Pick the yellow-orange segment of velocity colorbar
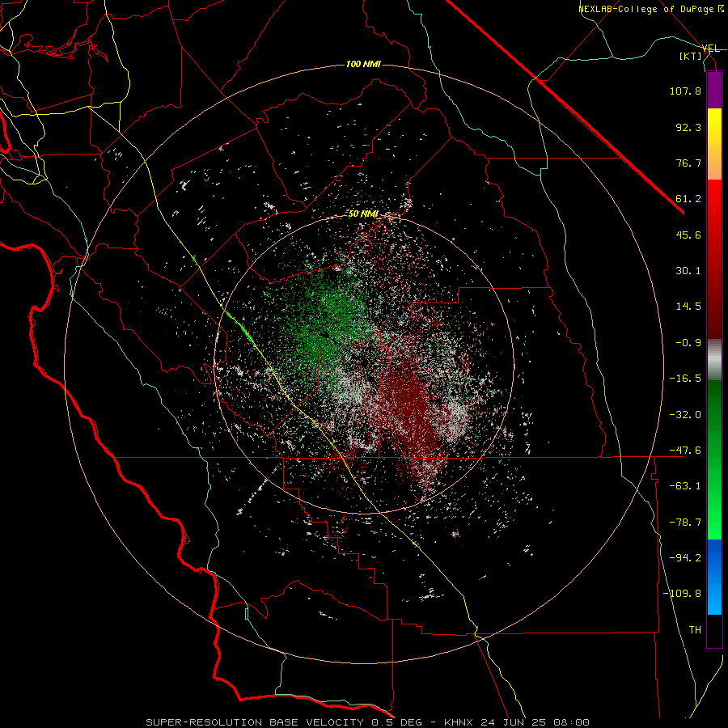Viewport: 728px width, 728px height. click(x=714, y=144)
